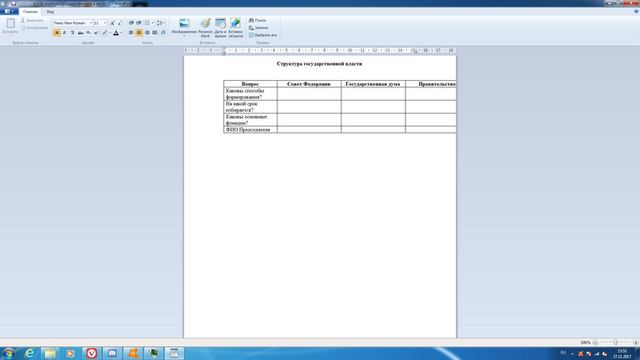
Task: Apply strikethrough to the text
Action: click(x=80, y=33)
